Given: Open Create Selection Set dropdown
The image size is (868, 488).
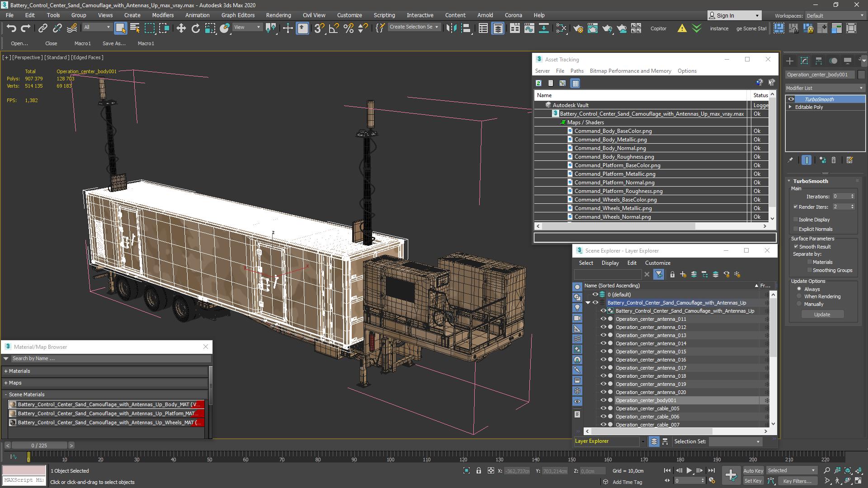Looking at the screenshot, I should pos(414,27).
